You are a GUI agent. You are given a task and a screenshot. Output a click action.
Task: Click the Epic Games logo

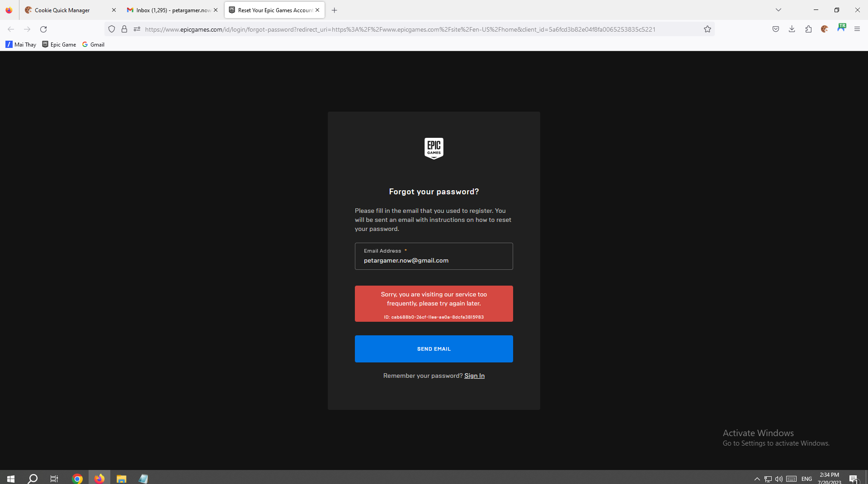click(x=434, y=148)
